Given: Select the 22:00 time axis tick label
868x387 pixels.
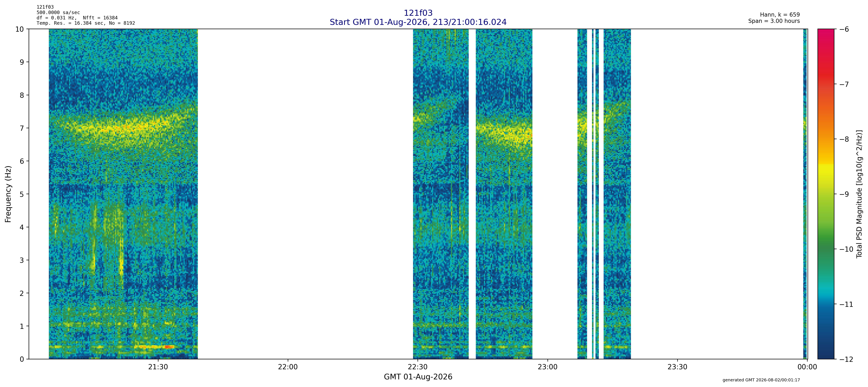Looking at the screenshot, I should click(288, 367).
